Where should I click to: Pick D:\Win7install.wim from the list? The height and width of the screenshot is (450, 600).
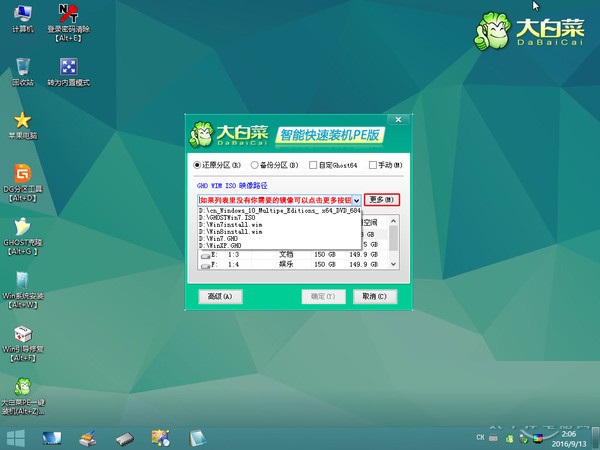[280, 225]
